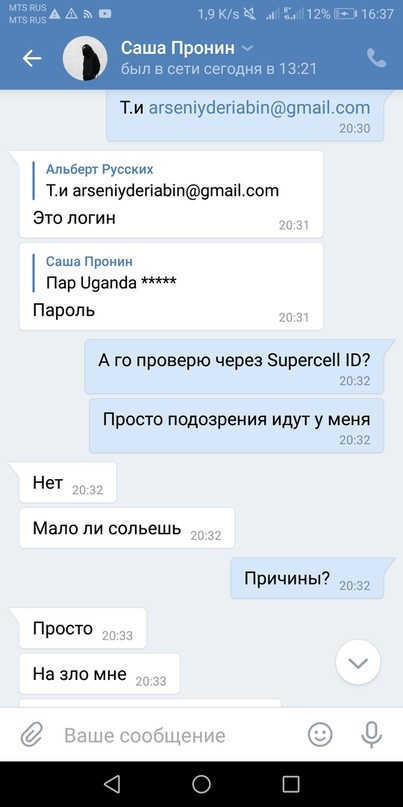This screenshot has height=807, width=403.
Task: Open the emoji smiley picker
Action: (x=320, y=735)
